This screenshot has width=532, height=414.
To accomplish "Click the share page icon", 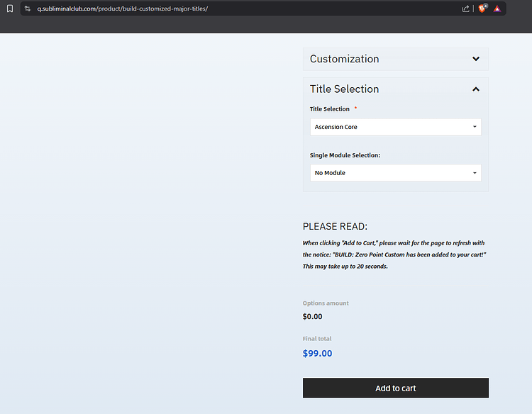I will click(x=466, y=9).
